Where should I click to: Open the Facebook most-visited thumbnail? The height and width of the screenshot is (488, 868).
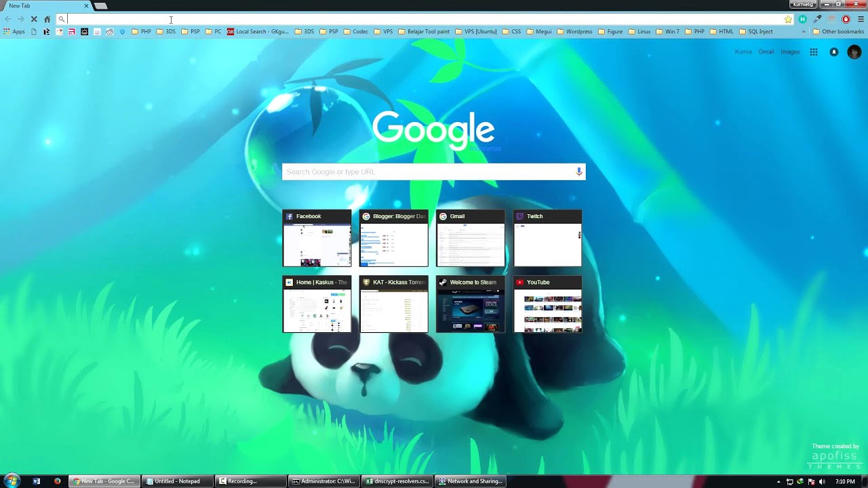[317, 238]
